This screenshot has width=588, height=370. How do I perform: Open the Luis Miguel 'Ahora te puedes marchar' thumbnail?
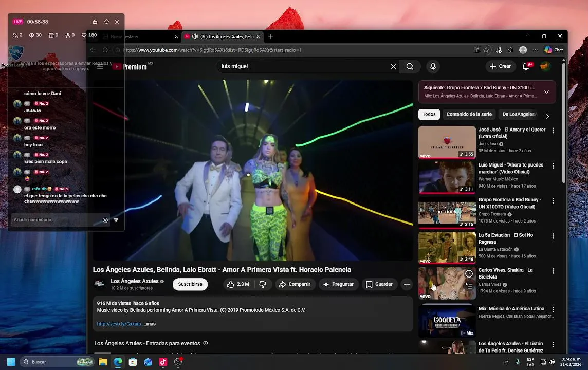pos(447,177)
